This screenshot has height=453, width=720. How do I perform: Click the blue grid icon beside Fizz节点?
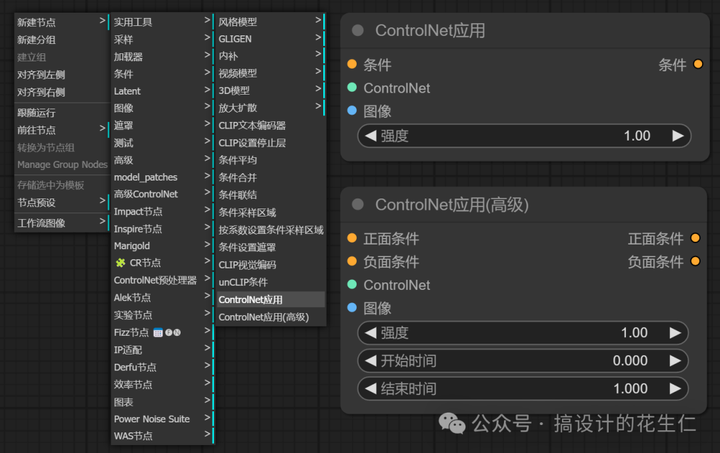point(158,332)
